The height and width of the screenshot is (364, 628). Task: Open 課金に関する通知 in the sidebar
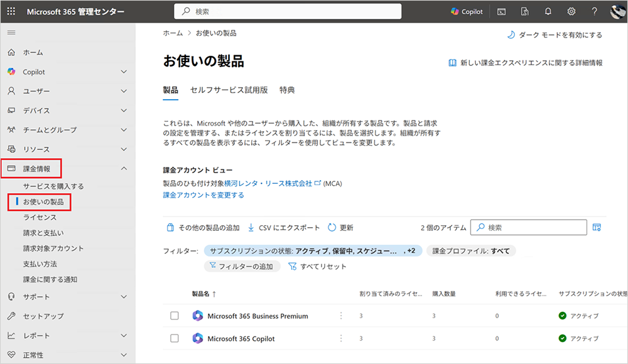50,279
